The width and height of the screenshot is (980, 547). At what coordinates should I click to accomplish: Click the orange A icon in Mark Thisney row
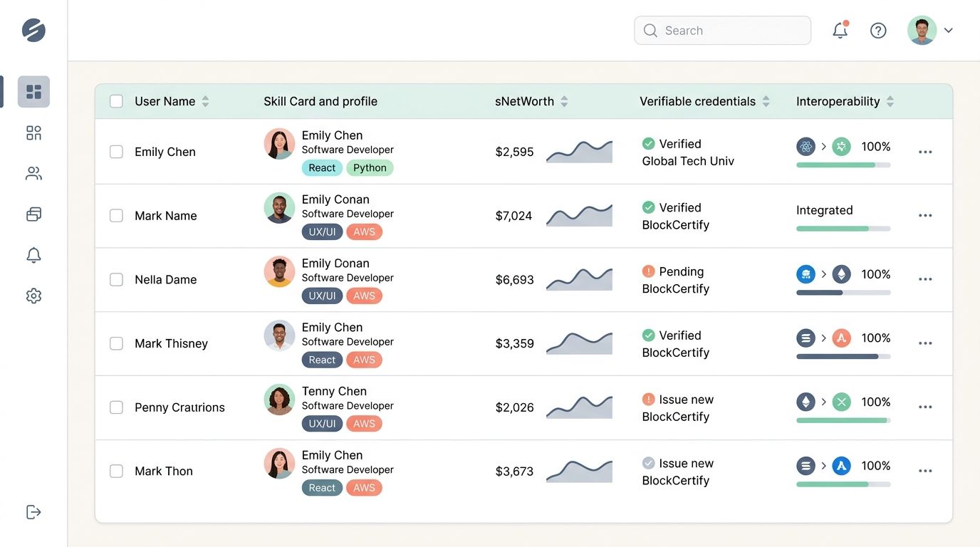[x=842, y=338]
